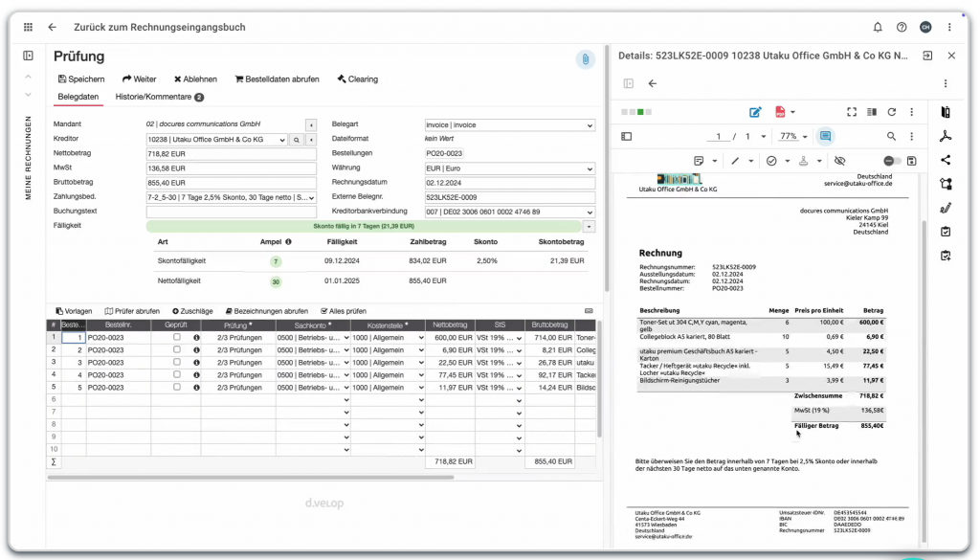Select the Belegdaten tab
The width and height of the screenshot is (980, 560).
(78, 97)
